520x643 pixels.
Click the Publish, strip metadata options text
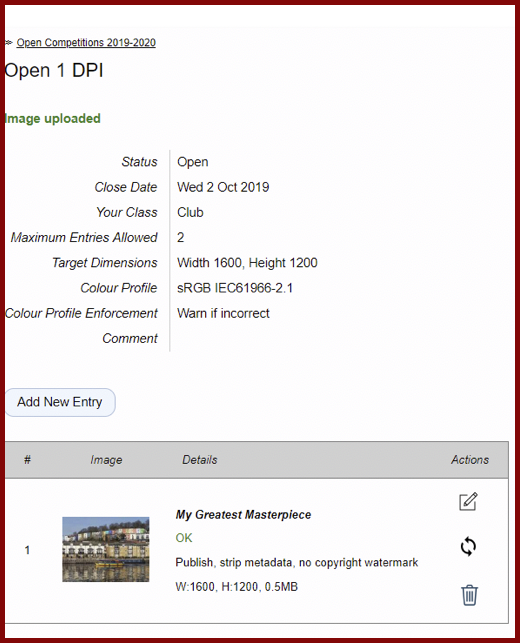(296, 562)
